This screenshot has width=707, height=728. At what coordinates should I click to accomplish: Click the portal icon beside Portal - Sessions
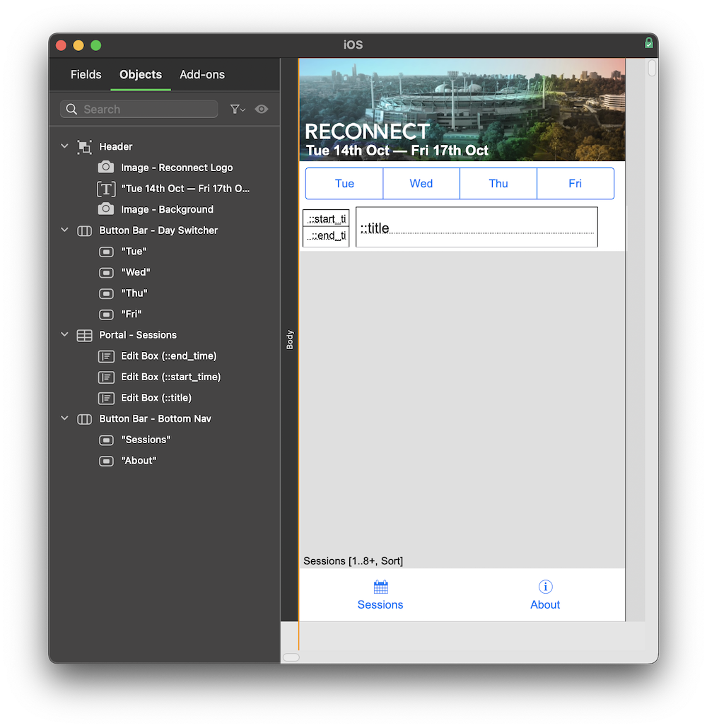point(84,335)
